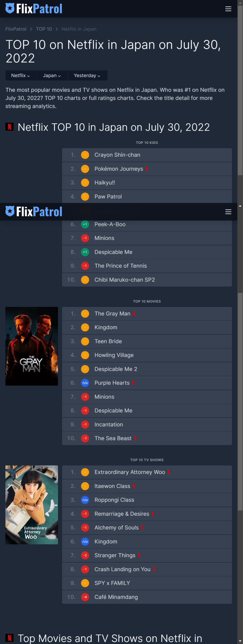This screenshot has height=644, width=243.
Task: Go to TOP 10 in the breadcrumb
Action: pyautogui.click(x=44, y=29)
